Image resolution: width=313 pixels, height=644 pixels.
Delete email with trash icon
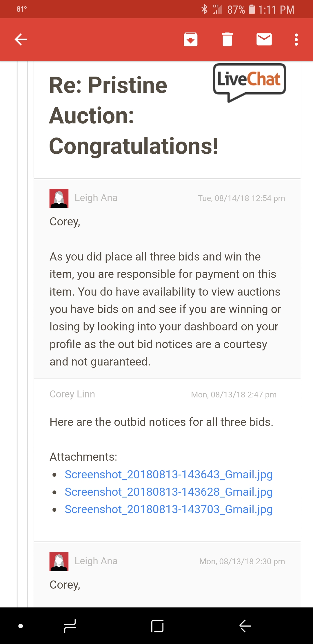point(227,39)
